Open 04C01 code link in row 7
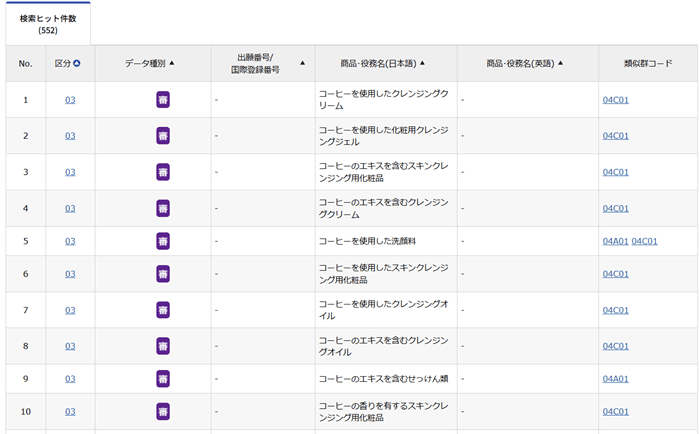 click(616, 310)
